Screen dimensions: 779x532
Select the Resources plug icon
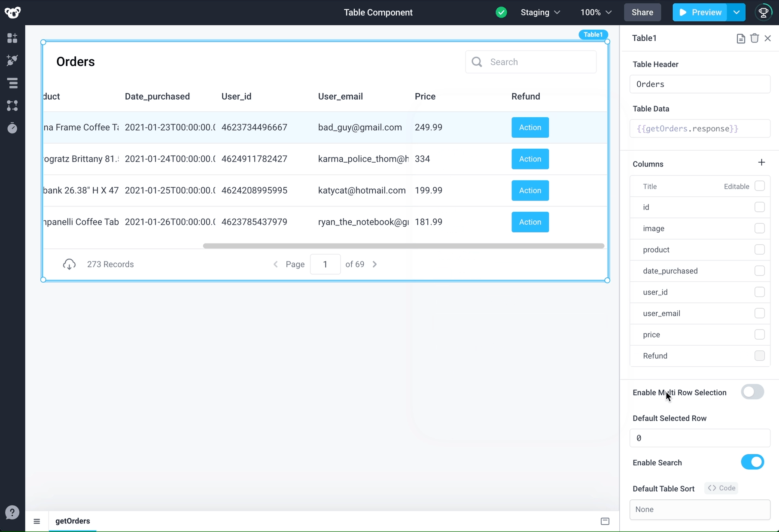(12, 60)
